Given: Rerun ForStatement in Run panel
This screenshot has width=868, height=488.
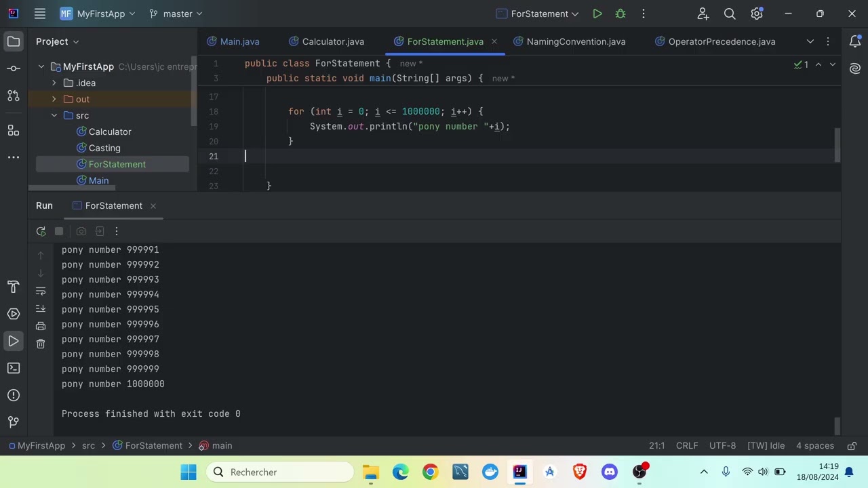Looking at the screenshot, I should point(41,231).
